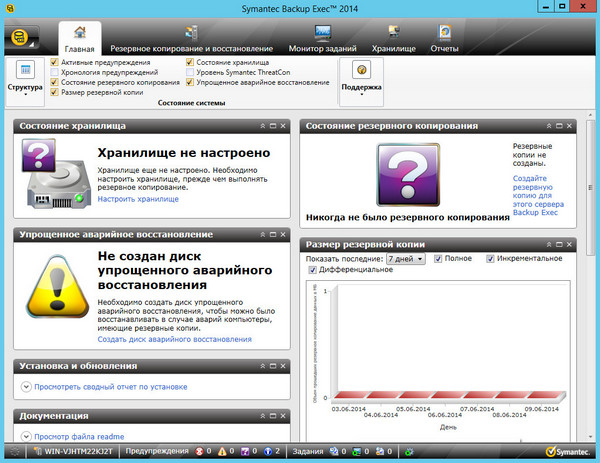Toggle the Инкрементальное checkbox
Screen dimensions: 600x463
tap(490, 259)
